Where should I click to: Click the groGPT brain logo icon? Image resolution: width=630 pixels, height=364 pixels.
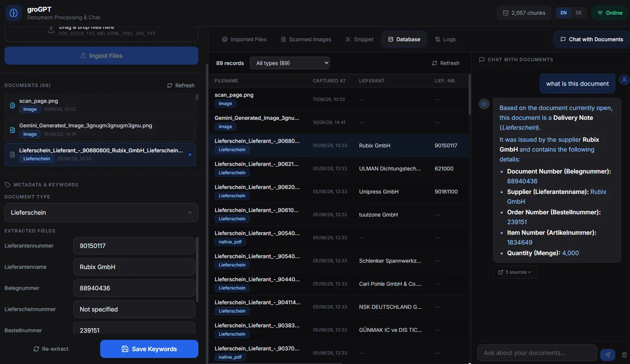(14, 13)
